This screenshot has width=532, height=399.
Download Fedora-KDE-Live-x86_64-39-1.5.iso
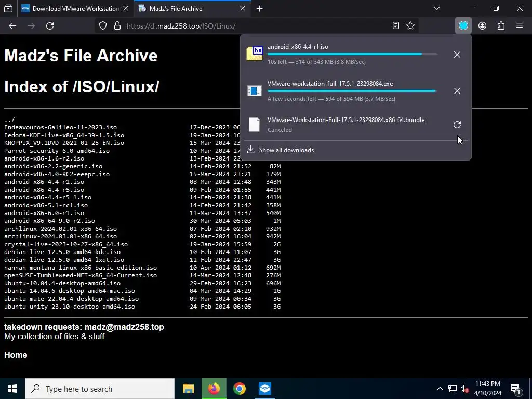64,136
